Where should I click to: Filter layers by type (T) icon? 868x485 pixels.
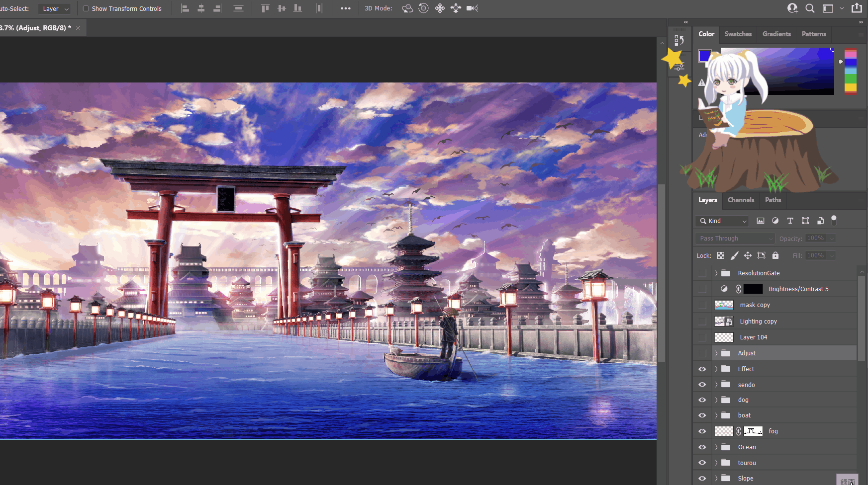click(x=790, y=221)
